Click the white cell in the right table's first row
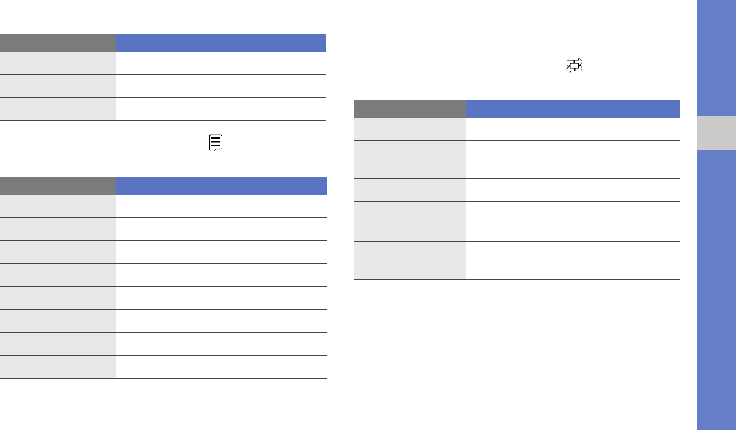 (x=572, y=128)
